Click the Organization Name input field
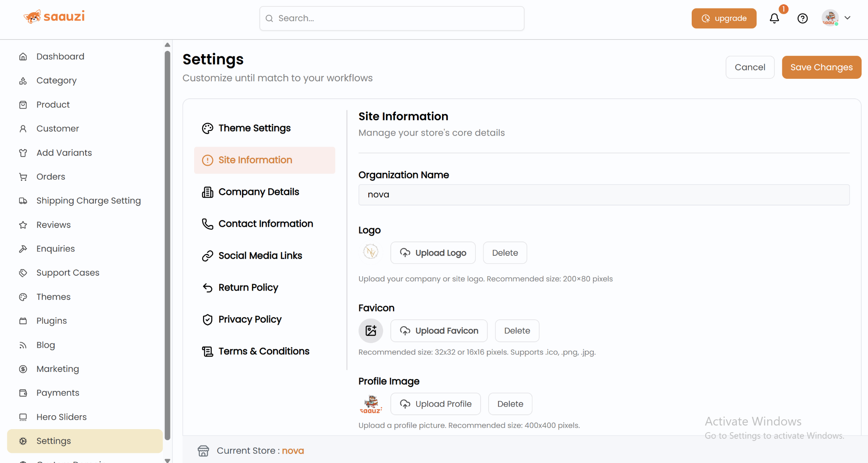The image size is (868, 463). coord(604,195)
